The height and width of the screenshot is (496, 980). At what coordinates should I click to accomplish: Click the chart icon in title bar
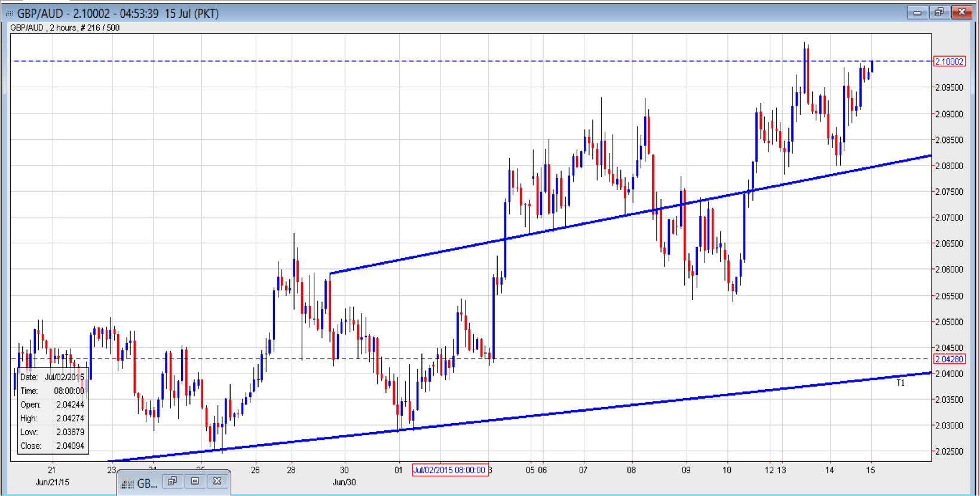9,13
